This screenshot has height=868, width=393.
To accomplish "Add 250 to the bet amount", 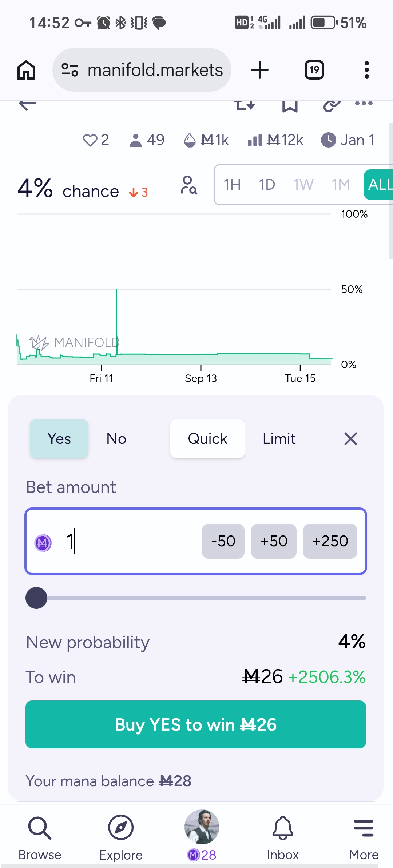I will click(x=330, y=541).
